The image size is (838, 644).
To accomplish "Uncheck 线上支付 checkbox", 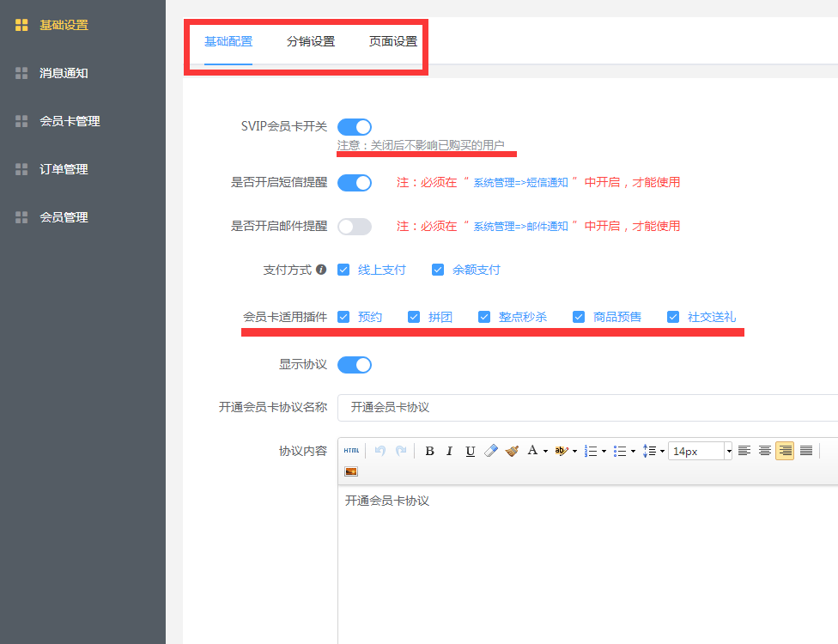I will (x=343, y=270).
